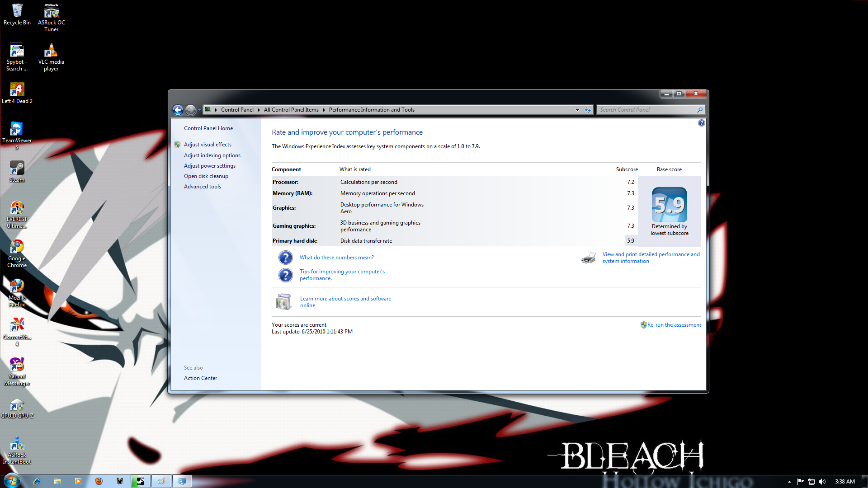
Task: Open Recycle Bin desktop icon
Action: (17, 14)
